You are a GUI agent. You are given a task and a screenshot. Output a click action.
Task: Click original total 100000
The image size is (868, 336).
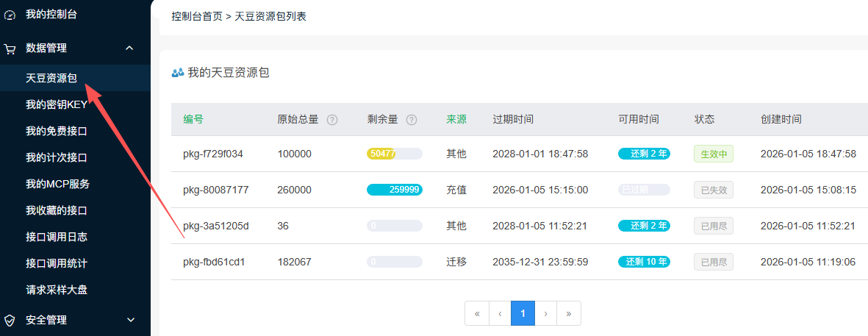295,154
